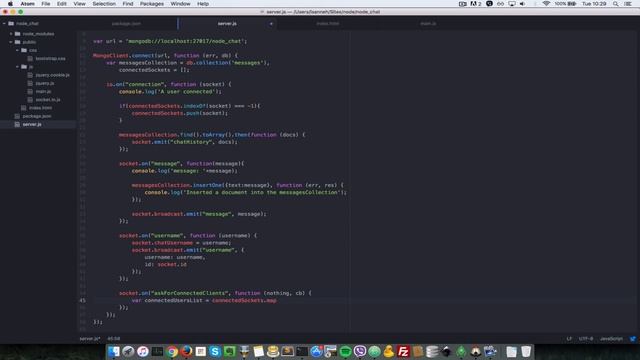Place cursor at end of line 45

pyautogui.click(x=277, y=300)
